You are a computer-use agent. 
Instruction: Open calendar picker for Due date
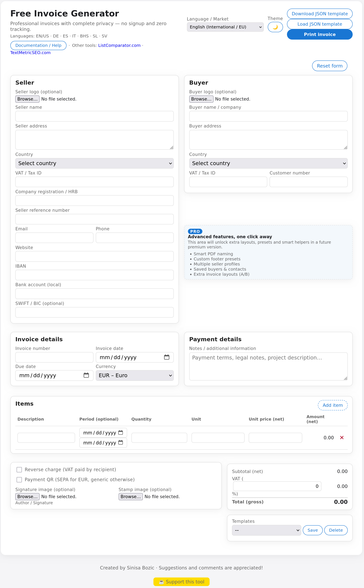(x=86, y=375)
